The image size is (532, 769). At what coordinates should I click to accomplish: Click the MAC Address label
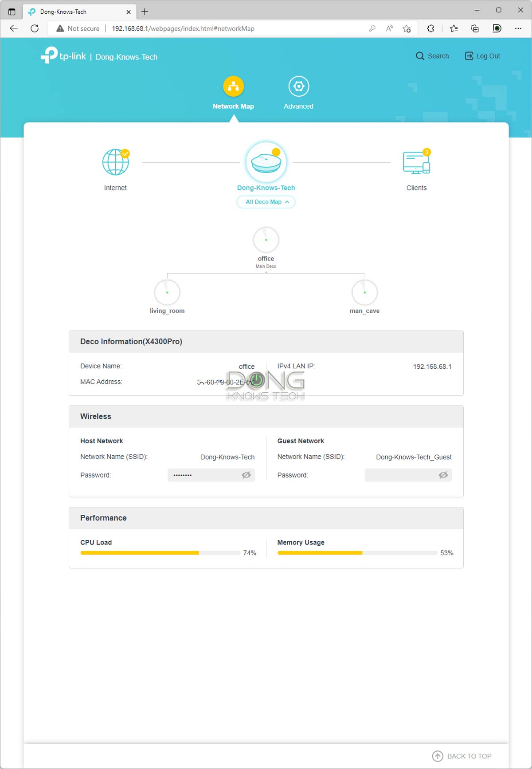(x=101, y=382)
